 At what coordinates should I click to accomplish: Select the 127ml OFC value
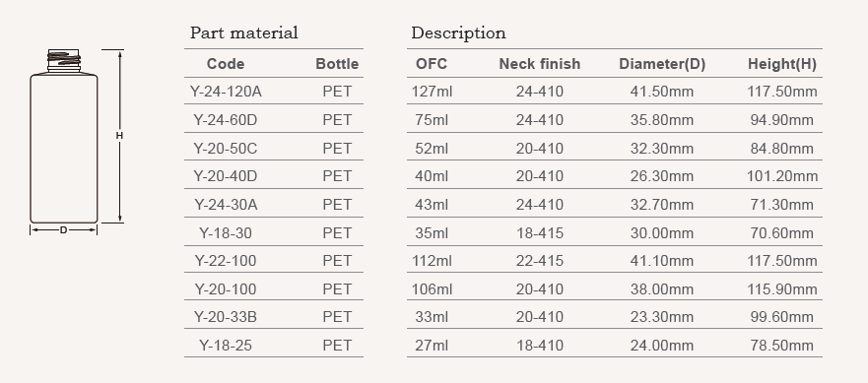pos(432,92)
